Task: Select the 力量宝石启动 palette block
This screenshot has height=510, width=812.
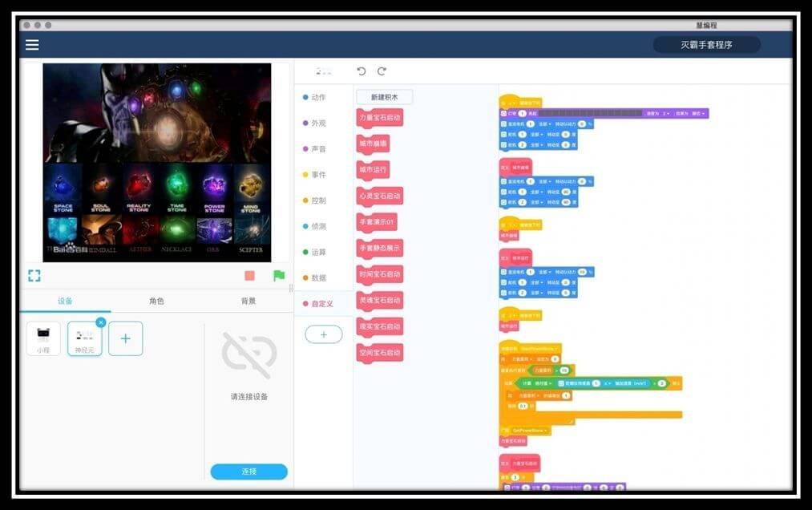Action: (x=380, y=118)
